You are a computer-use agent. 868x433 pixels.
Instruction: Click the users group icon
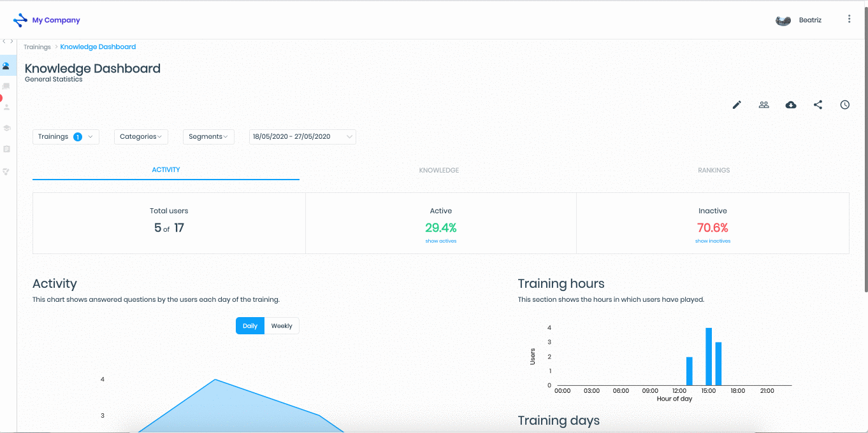[763, 105]
